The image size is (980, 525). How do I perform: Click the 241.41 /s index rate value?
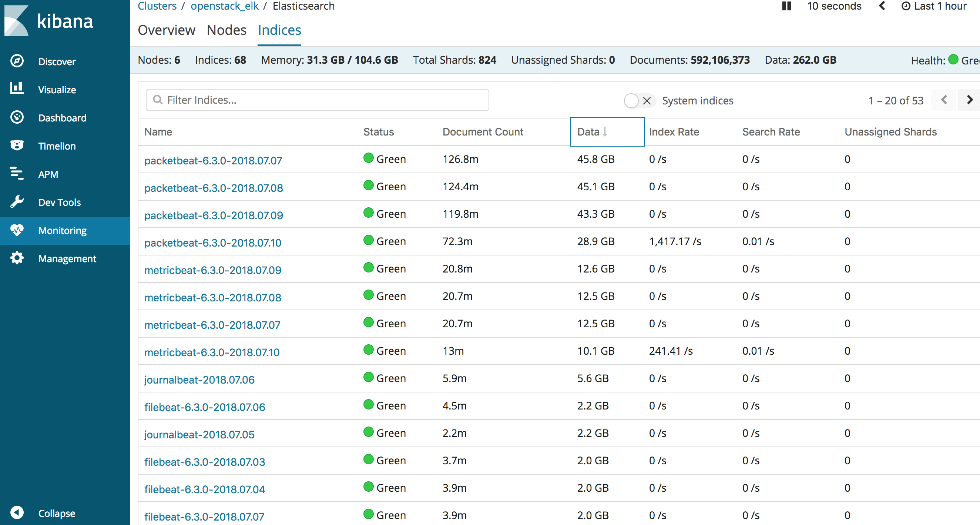coord(671,351)
